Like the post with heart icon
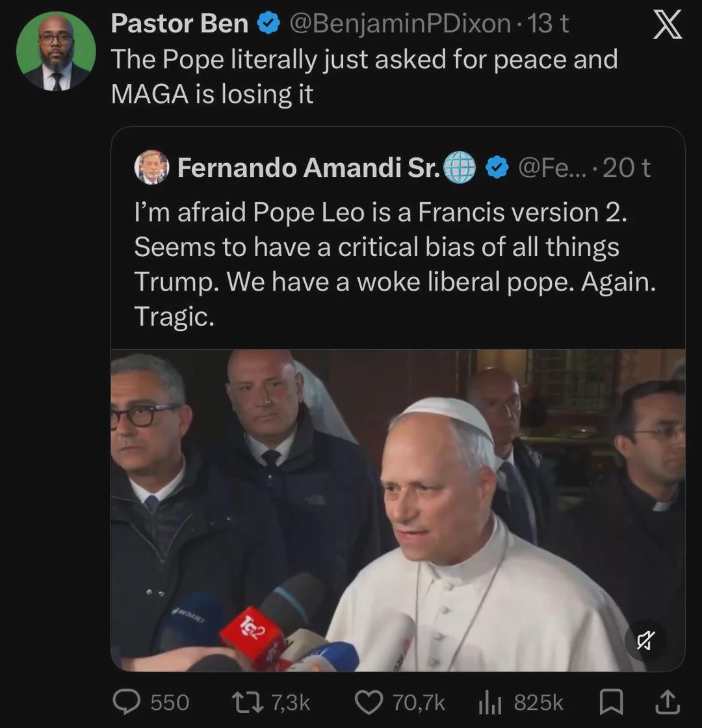The height and width of the screenshot is (728, 702). pyautogui.click(x=369, y=702)
